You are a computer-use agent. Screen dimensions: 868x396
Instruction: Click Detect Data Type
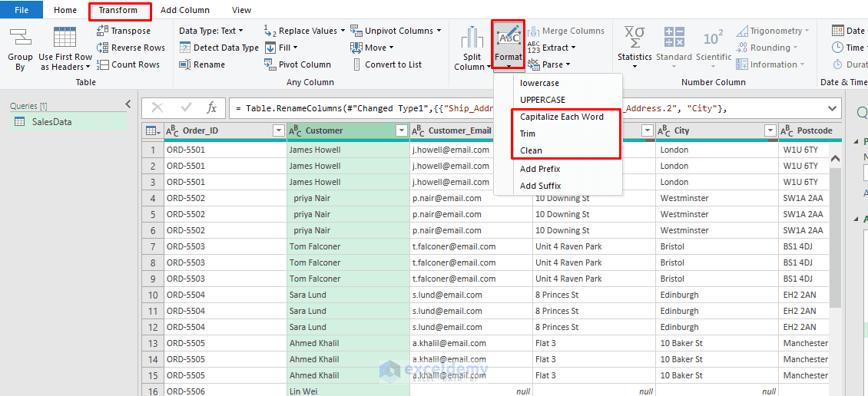click(x=219, y=48)
